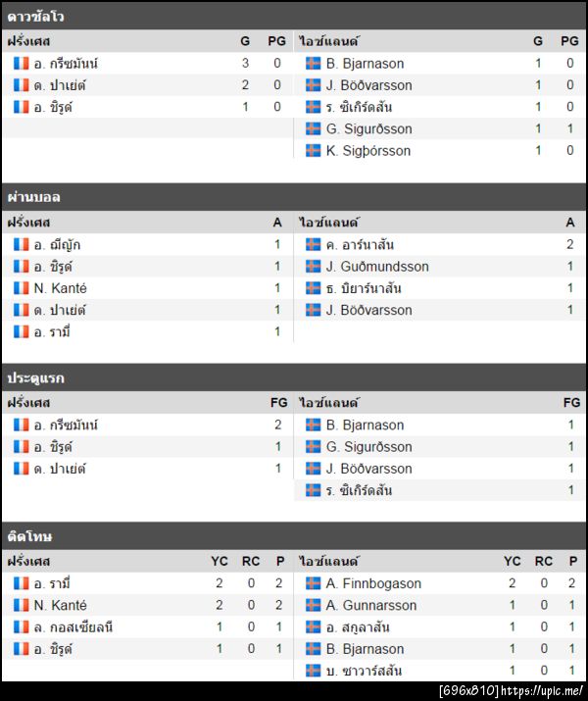
Task: Click Iceland flag next to บ. ซาวาร์สสัน
Action: [x=314, y=671]
